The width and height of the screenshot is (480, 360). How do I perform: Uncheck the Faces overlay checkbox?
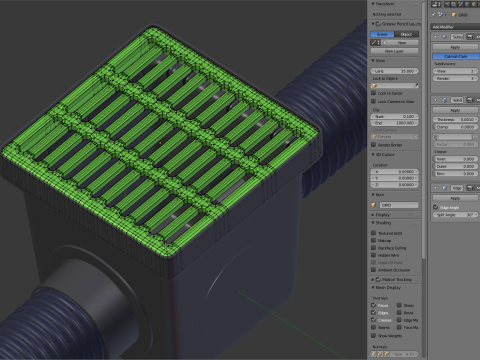tap(374, 305)
